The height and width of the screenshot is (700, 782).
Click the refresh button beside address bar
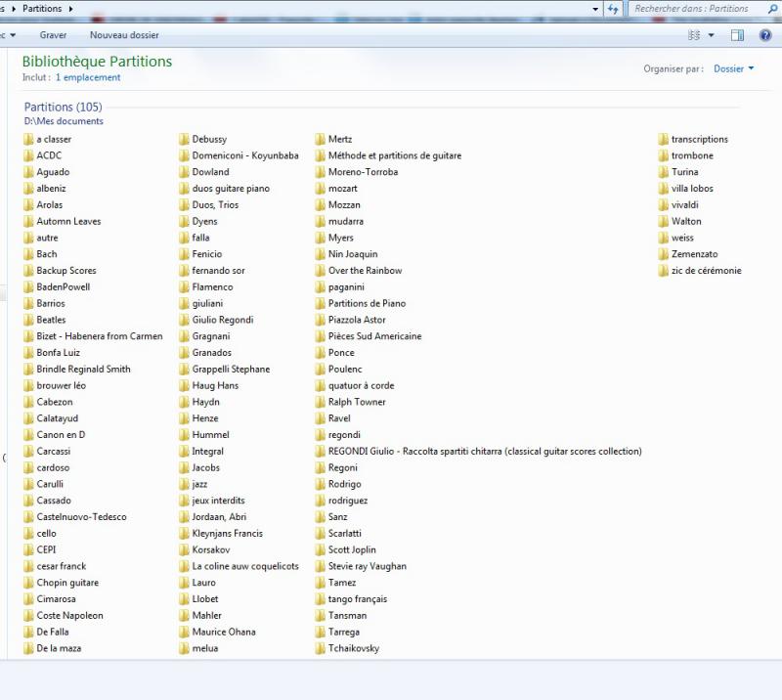pos(613,9)
